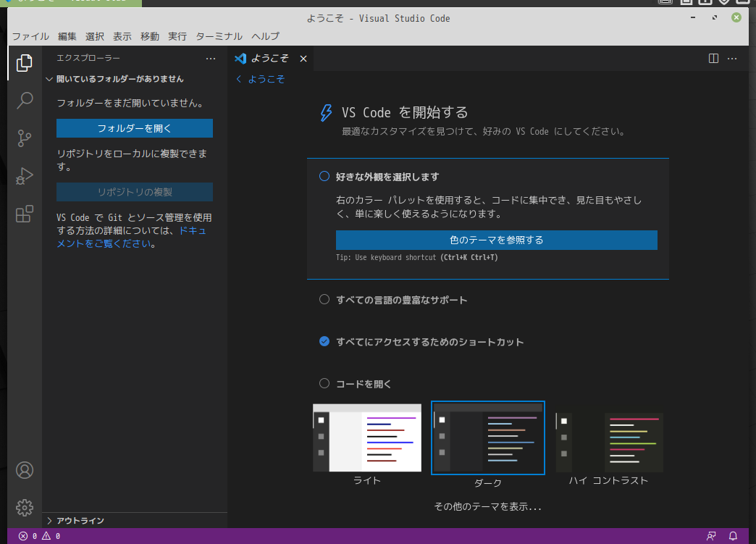Viewport: 756px width, 544px height.
Task: Click the explorer panel more actions ellipsis
Action: [211, 59]
